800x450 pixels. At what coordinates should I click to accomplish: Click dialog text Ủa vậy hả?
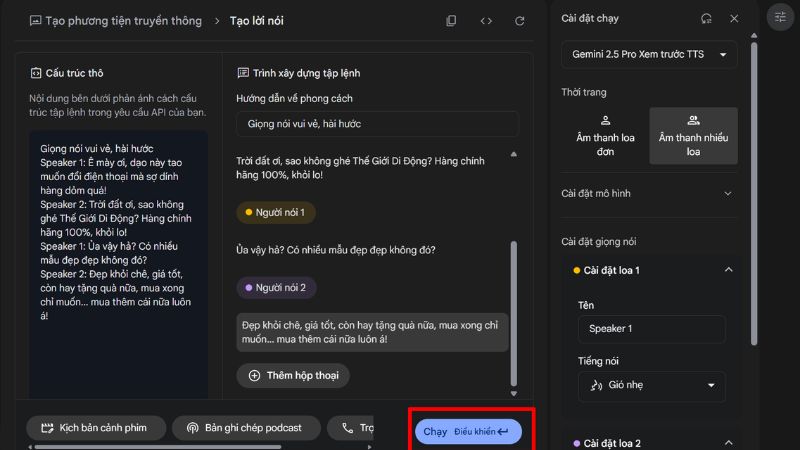[336, 250]
